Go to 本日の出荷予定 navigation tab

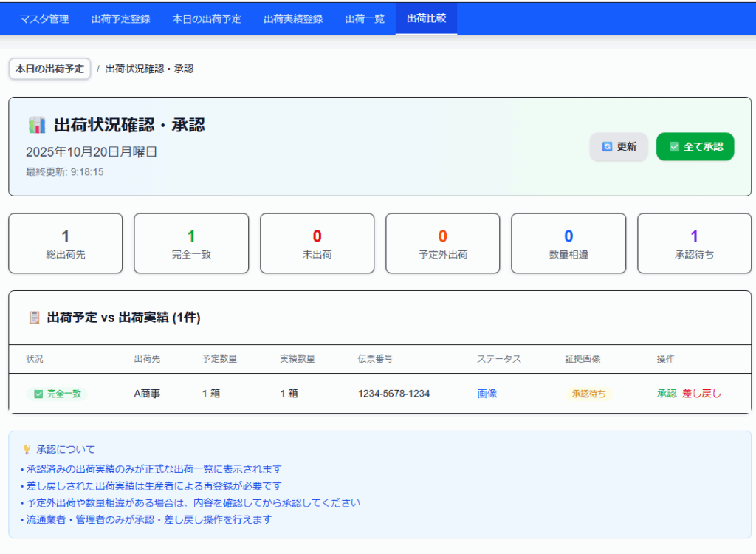207,18
